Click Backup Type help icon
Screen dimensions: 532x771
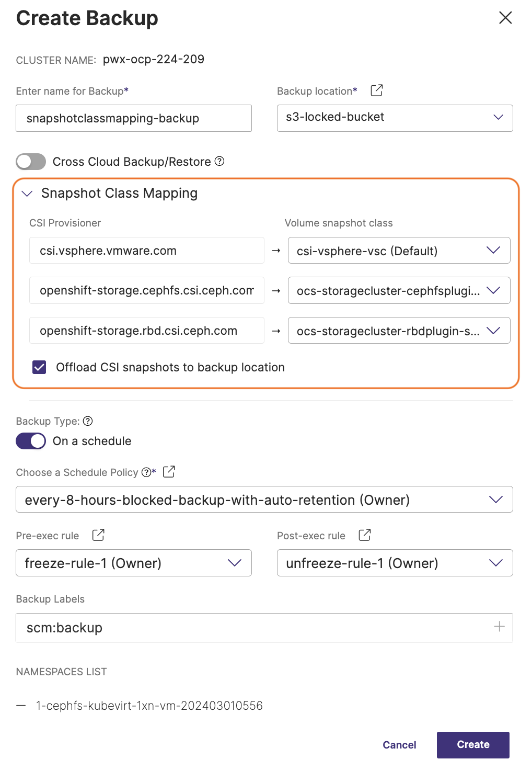(88, 421)
